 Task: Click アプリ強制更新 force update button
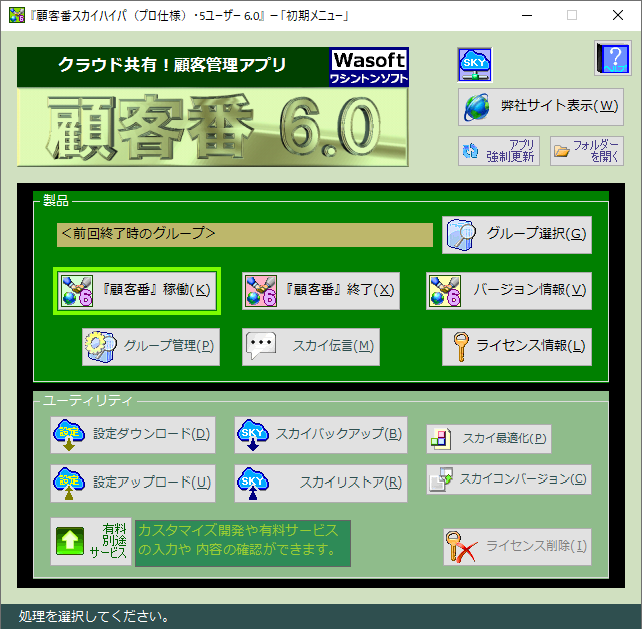pyautogui.click(x=499, y=151)
